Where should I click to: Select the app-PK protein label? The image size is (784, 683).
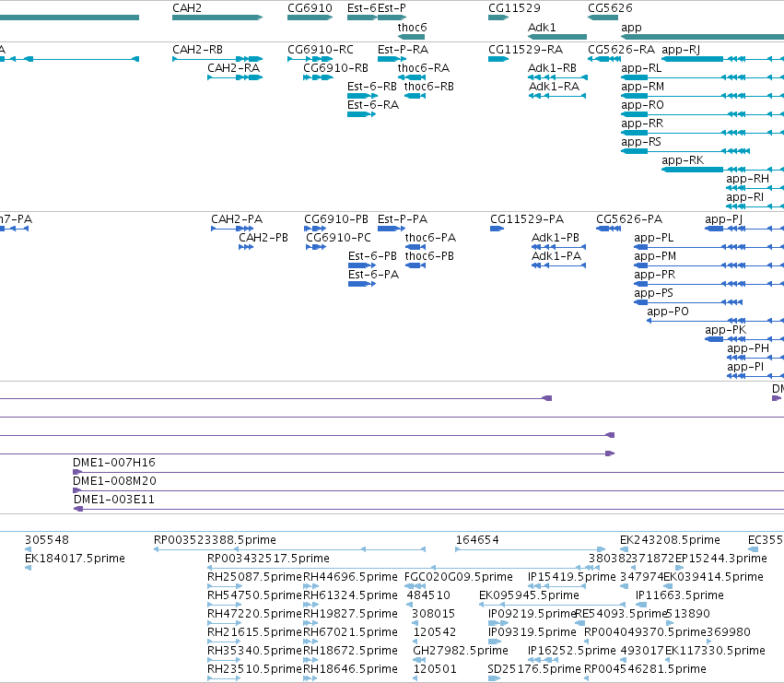pyautogui.click(x=726, y=330)
